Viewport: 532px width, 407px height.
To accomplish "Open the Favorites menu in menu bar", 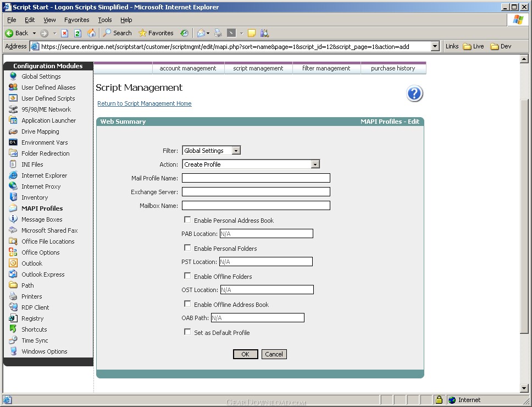I will pyautogui.click(x=77, y=20).
